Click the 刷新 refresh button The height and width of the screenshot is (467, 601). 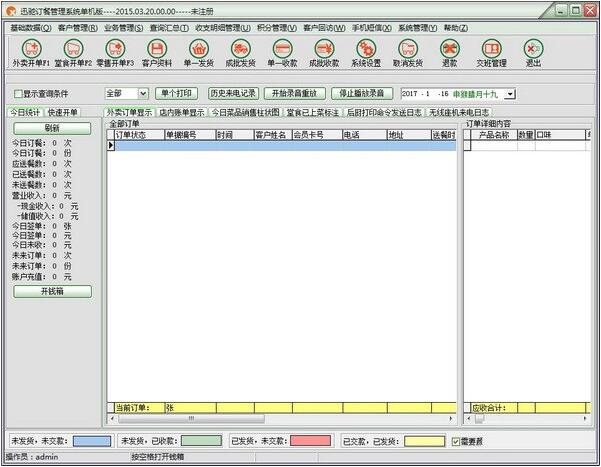pos(52,129)
